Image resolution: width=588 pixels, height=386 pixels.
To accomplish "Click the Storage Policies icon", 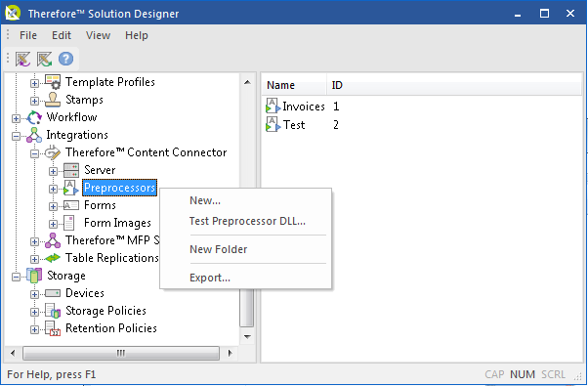I will pyautogui.click(x=53, y=311).
